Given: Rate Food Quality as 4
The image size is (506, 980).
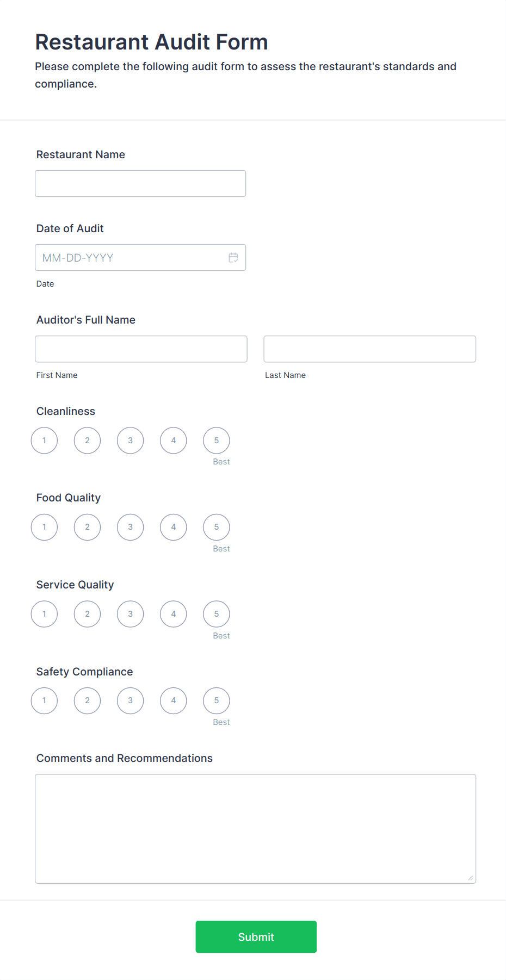Looking at the screenshot, I should pyautogui.click(x=174, y=527).
